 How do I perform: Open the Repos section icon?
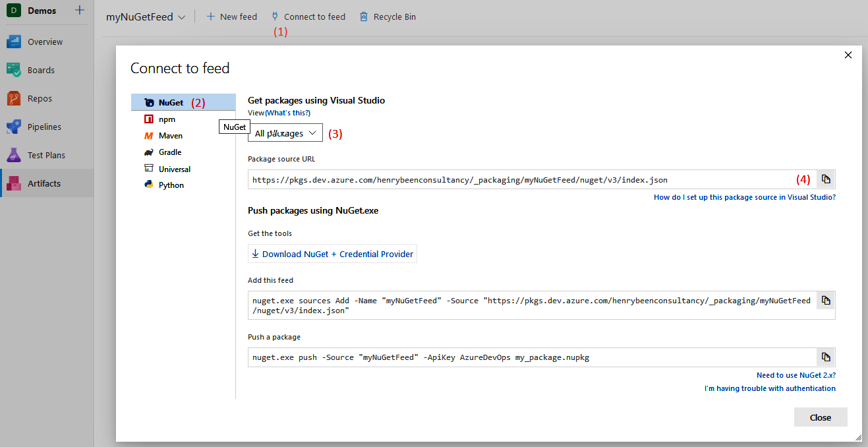[x=14, y=98]
